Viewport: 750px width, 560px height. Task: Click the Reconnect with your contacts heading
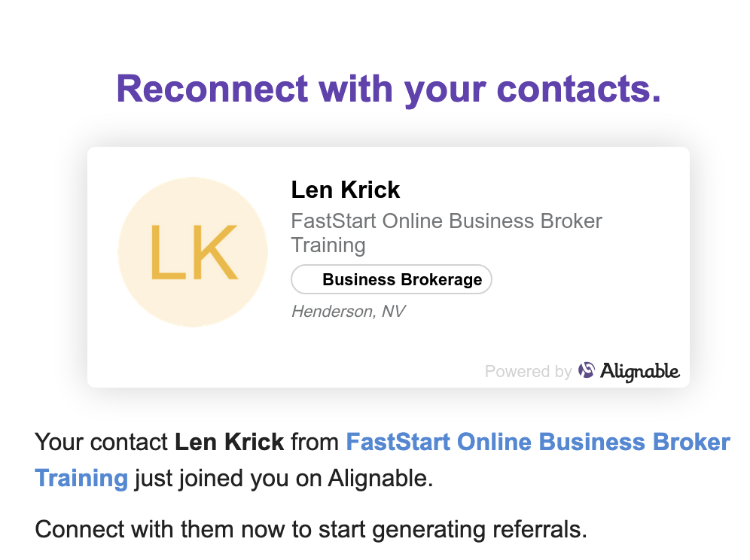[x=389, y=90]
